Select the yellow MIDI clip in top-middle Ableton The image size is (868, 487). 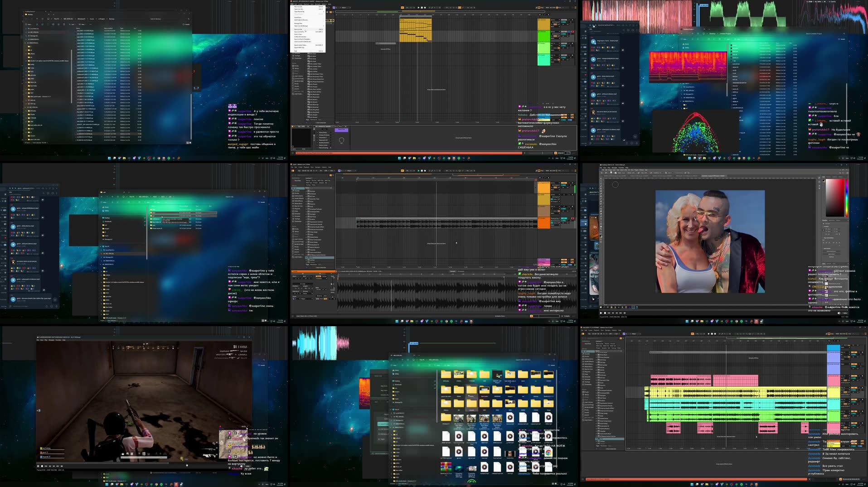click(416, 30)
